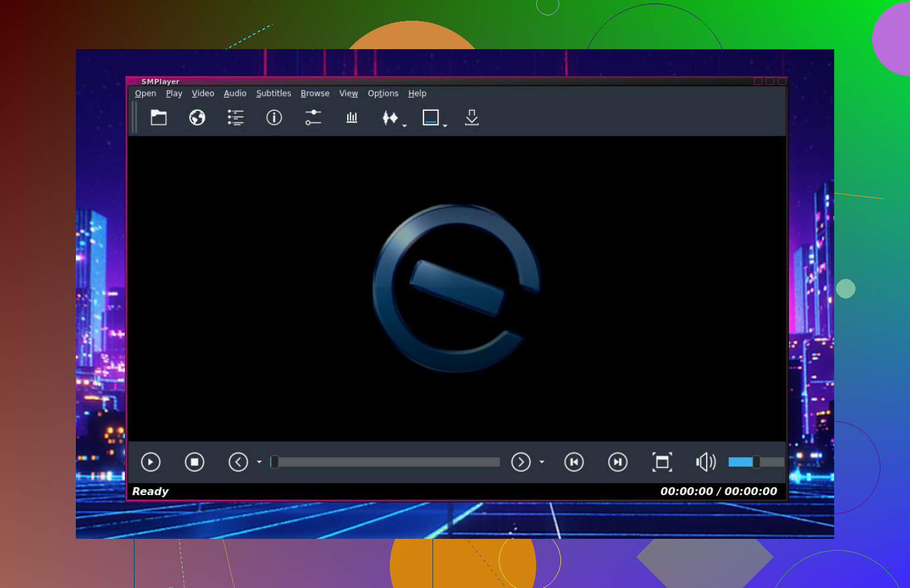Click the playback seek bar
Screen dimensions: 910x588
point(385,462)
